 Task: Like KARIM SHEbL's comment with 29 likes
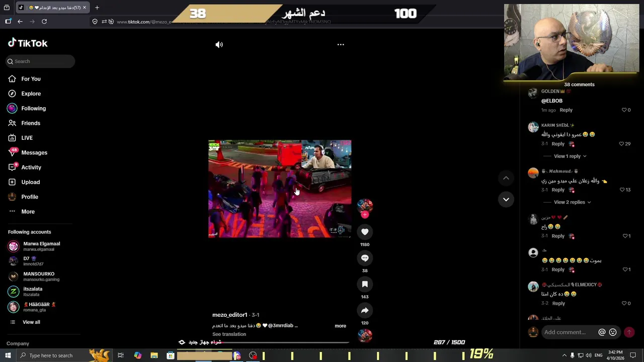coord(621,144)
